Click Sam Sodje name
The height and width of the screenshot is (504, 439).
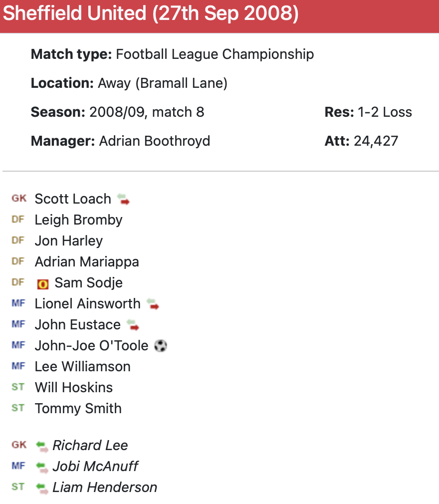[88, 283]
